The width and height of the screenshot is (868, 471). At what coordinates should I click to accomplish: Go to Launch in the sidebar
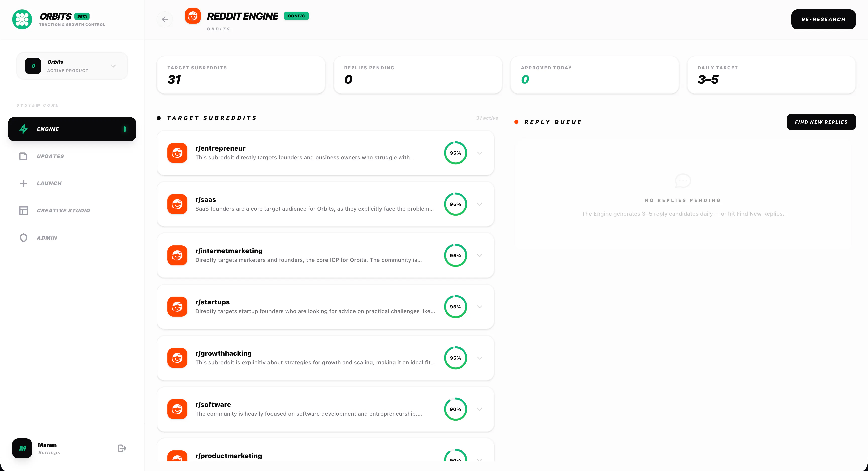[x=72, y=183]
